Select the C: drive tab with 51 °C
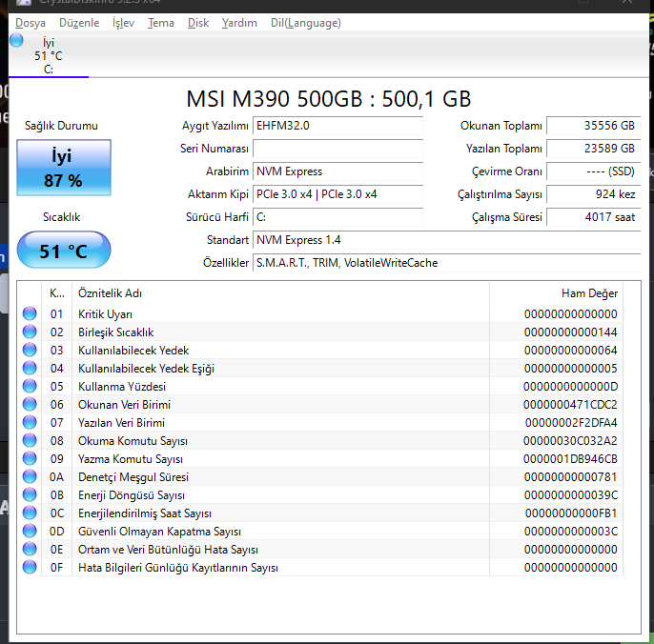This screenshot has height=644, width=654. click(x=49, y=56)
